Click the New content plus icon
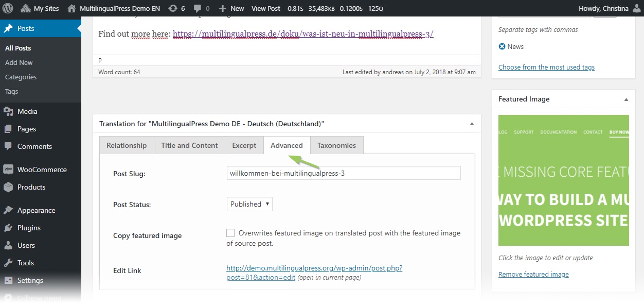The width and height of the screenshot is (644, 305). click(223, 8)
